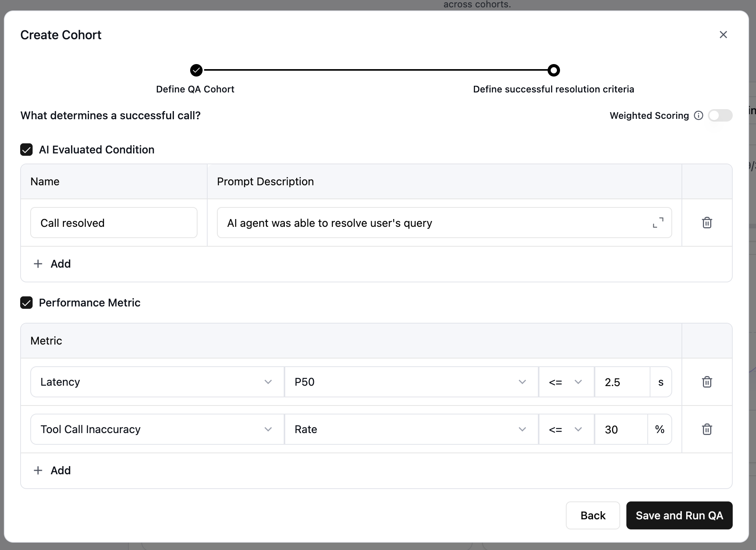Go to the Define QA Cohort step
This screenshot has width=756, height=550.
[196, 70]
